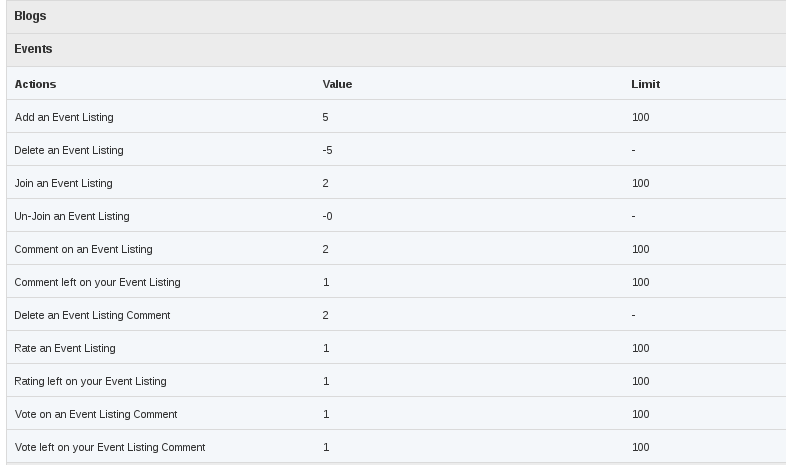Click the Actions column header

pyautogui.click(x=35, y=84)
